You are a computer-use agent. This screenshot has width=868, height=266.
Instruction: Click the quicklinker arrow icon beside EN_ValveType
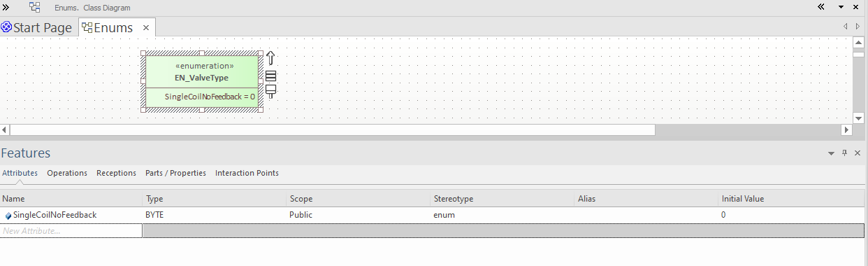tap(271, 58)
